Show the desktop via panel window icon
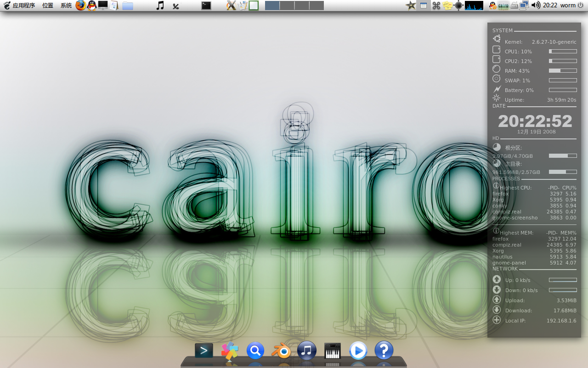Screen dimensions: 588x368 click(x=424, y=6)
